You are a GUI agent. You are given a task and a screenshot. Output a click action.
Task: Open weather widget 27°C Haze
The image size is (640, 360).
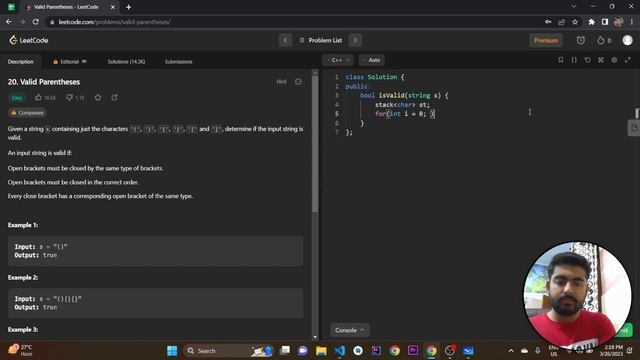20,350
